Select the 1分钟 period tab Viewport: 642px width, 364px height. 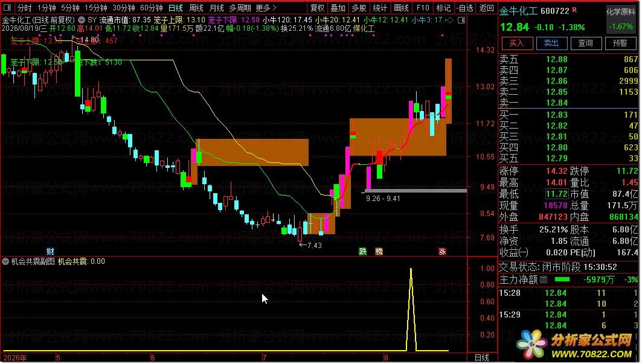47,8
